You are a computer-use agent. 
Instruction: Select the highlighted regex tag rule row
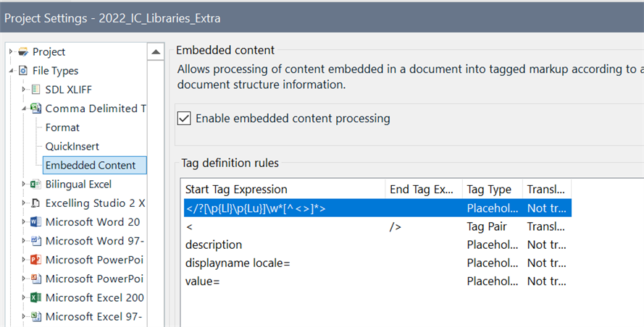coord(377,208)
